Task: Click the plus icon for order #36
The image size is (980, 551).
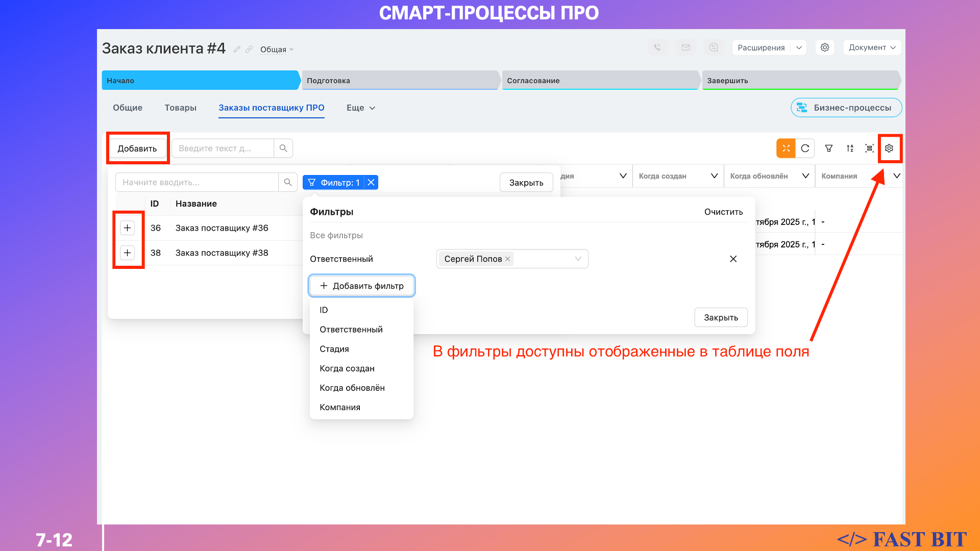Action: (128, 228)
